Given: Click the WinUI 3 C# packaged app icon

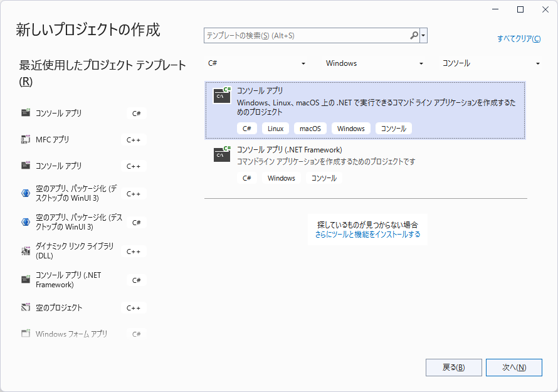Looking at the screenshot, I should pyautogui.click(x=26, y=222).
